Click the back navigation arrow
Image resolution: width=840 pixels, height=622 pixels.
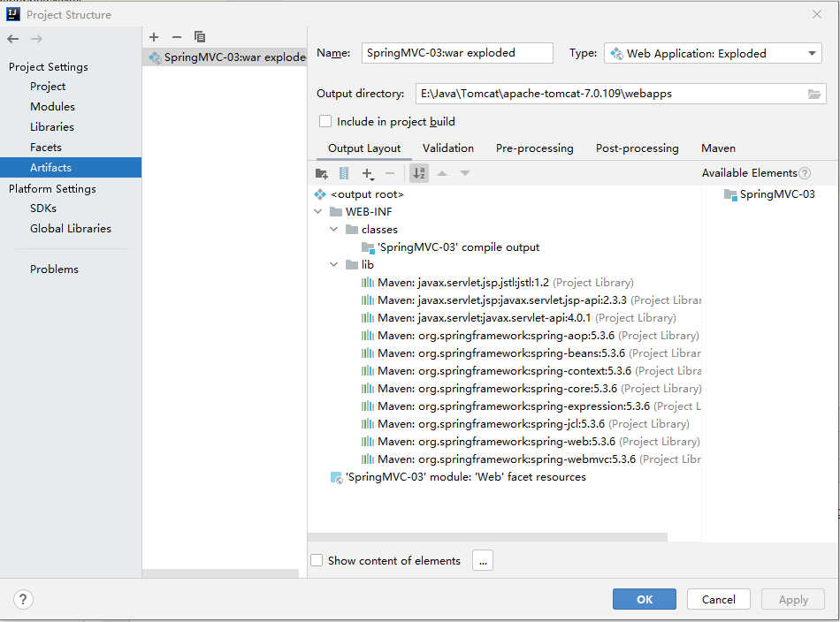point(13,39)
